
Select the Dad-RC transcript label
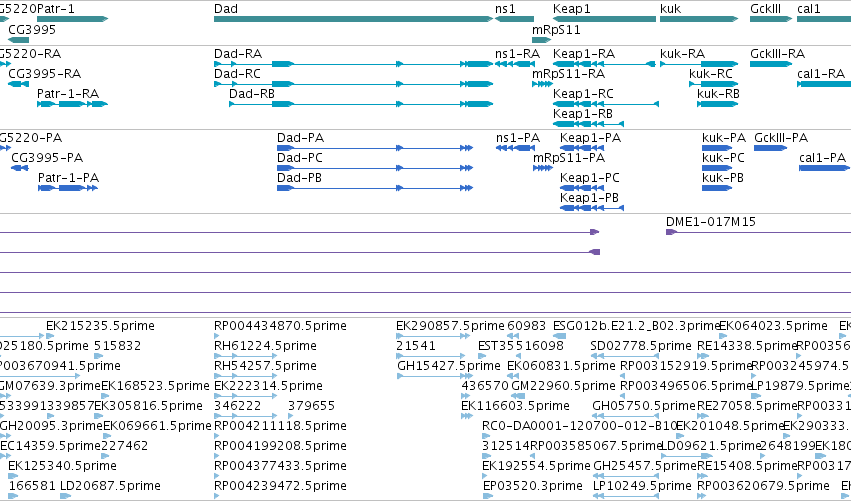click(237, 74)
